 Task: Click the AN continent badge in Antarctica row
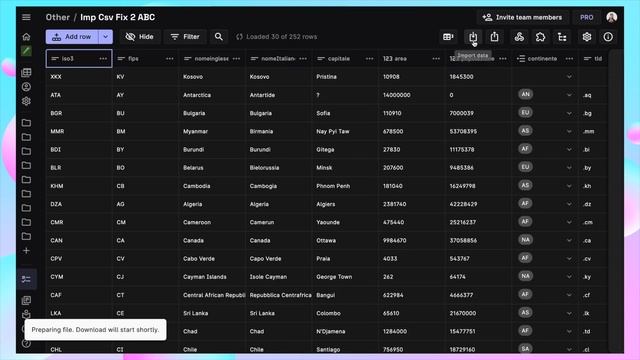(x=525, y=94)
